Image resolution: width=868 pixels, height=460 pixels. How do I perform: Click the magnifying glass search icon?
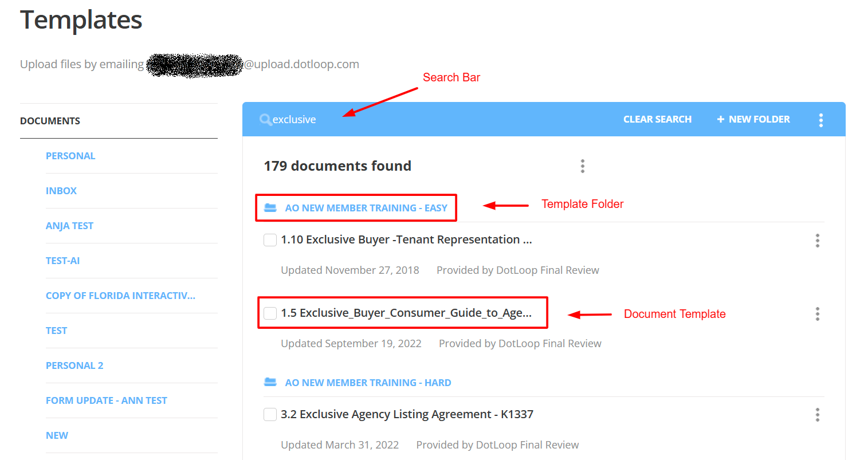coord(265,119)
